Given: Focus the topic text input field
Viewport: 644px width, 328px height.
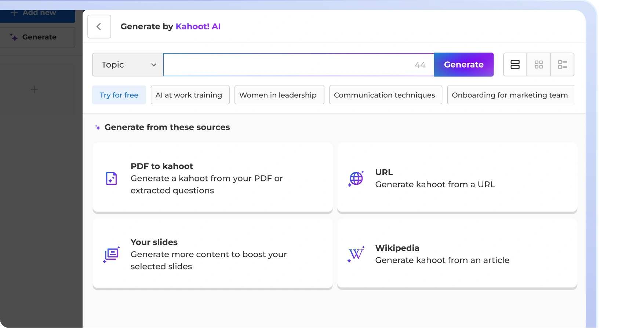Looking at the screenshot, I should click(x=299, y=65).
